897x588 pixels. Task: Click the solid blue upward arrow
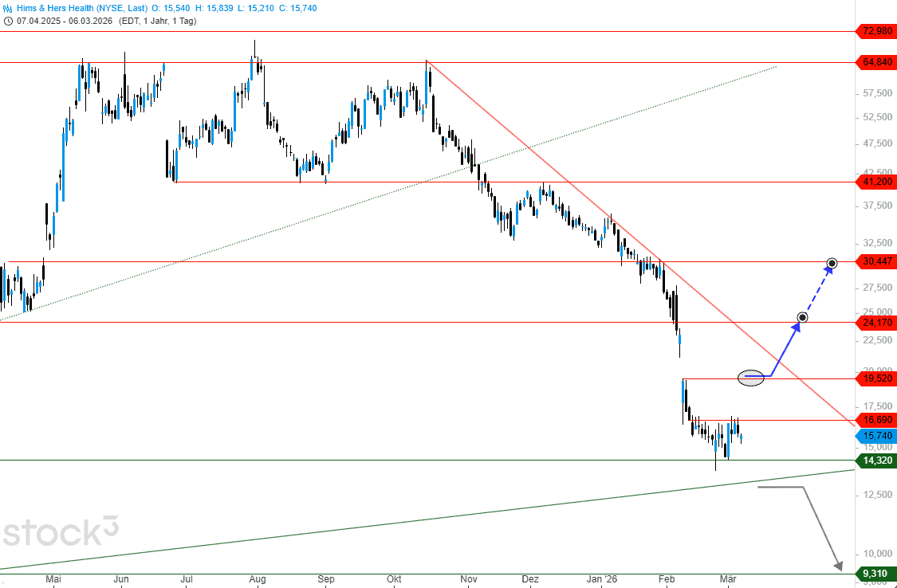(x=785, y=347)
